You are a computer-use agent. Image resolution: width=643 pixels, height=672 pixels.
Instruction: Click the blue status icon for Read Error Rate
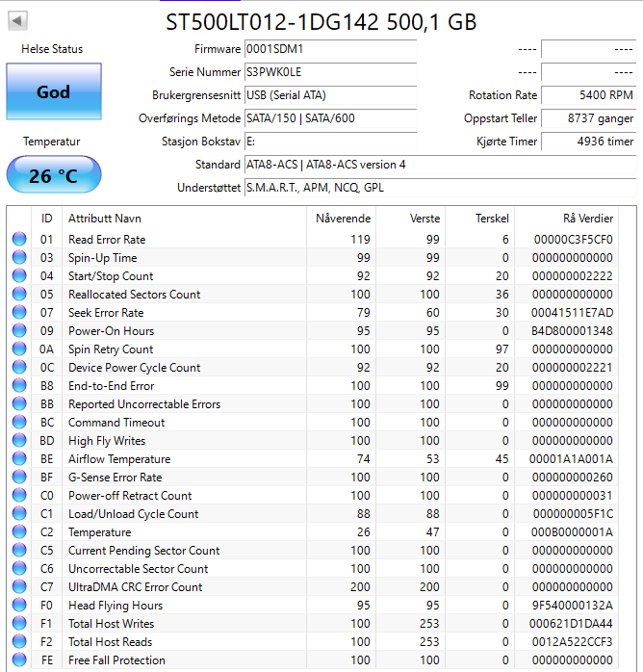pos(19,240)
